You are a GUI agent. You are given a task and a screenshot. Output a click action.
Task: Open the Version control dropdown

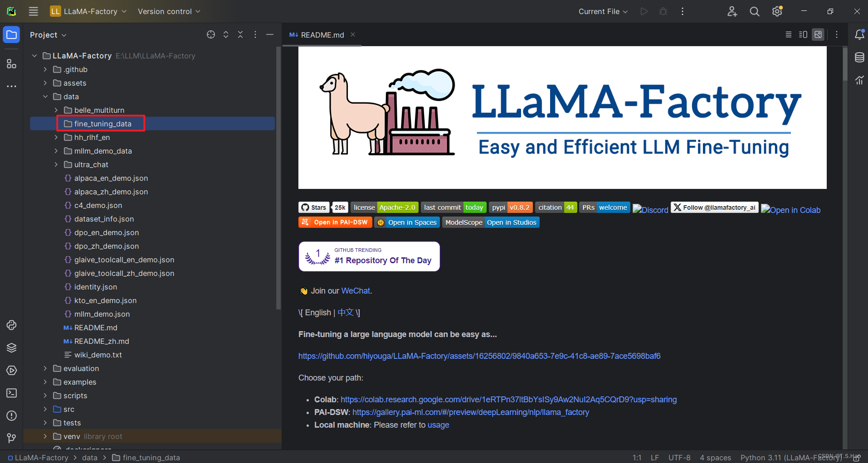[169, 11]
